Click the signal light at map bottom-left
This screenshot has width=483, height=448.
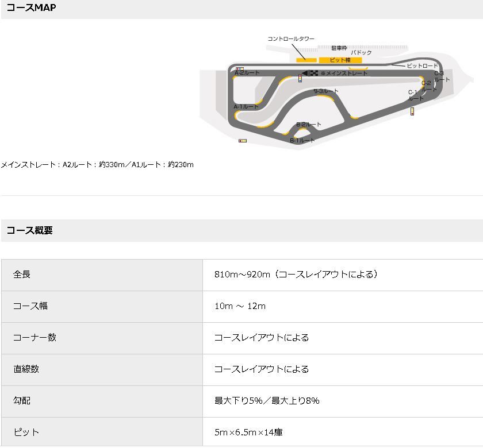coord(243,141)
